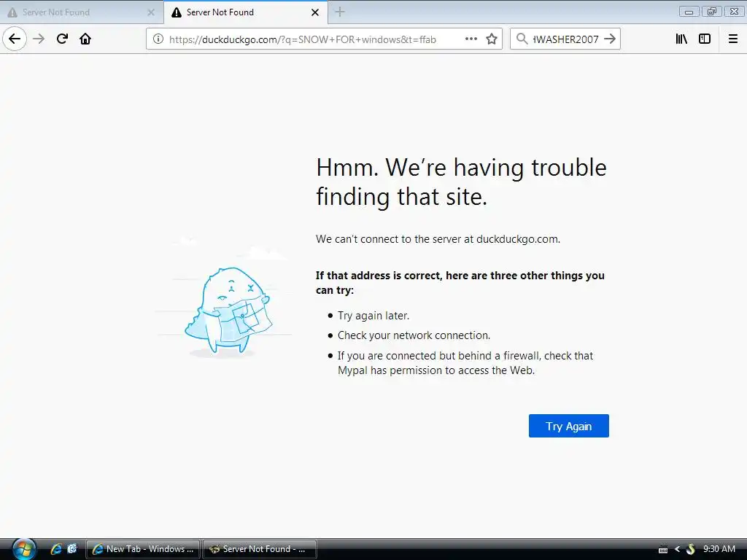Open the hamburger application menu
This screenshot has height=560, width=747.
pyautogui.click(x=733, y=39)
